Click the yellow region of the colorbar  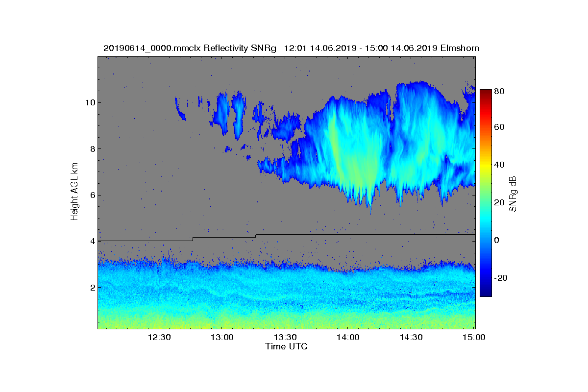click(486, 167)
